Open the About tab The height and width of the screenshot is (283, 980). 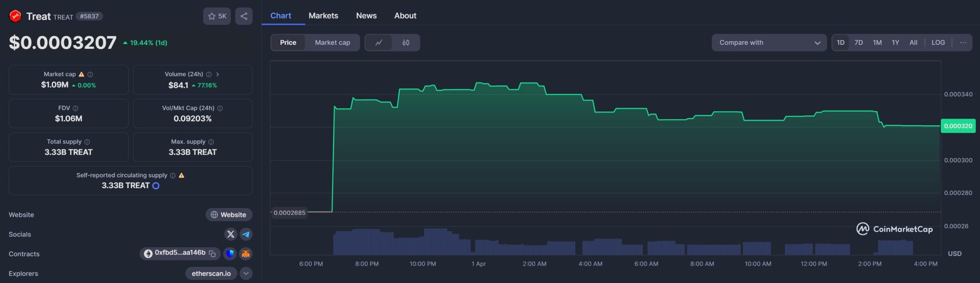(405, 16)
